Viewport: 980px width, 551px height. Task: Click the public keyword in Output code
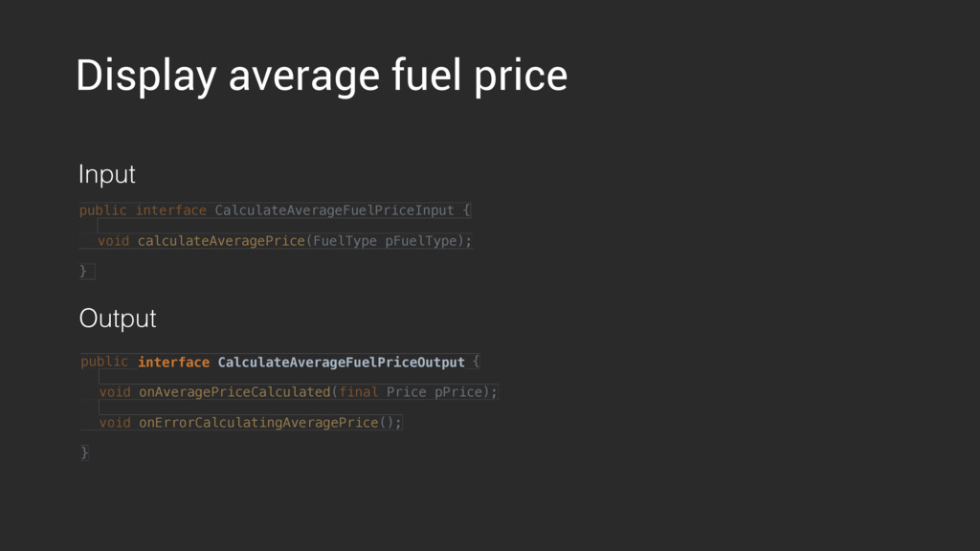tap(104, 362)
